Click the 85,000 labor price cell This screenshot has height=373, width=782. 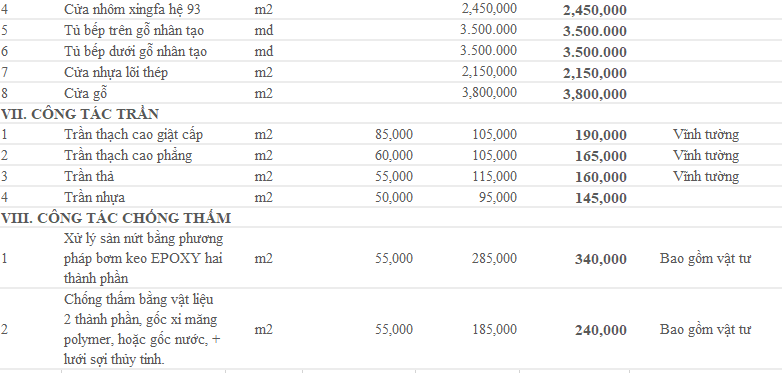point(394,135)
